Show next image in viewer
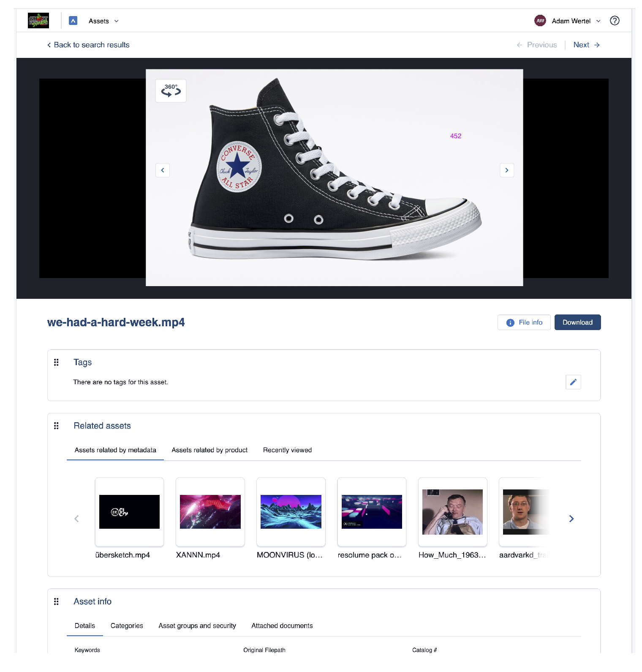 point(507,170)
